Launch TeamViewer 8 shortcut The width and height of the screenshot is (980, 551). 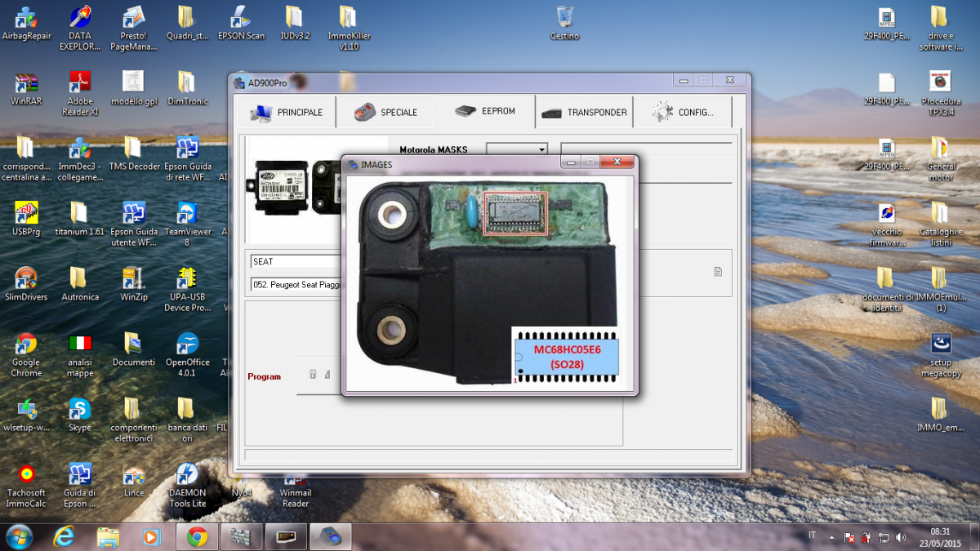[x=187, y=223]
